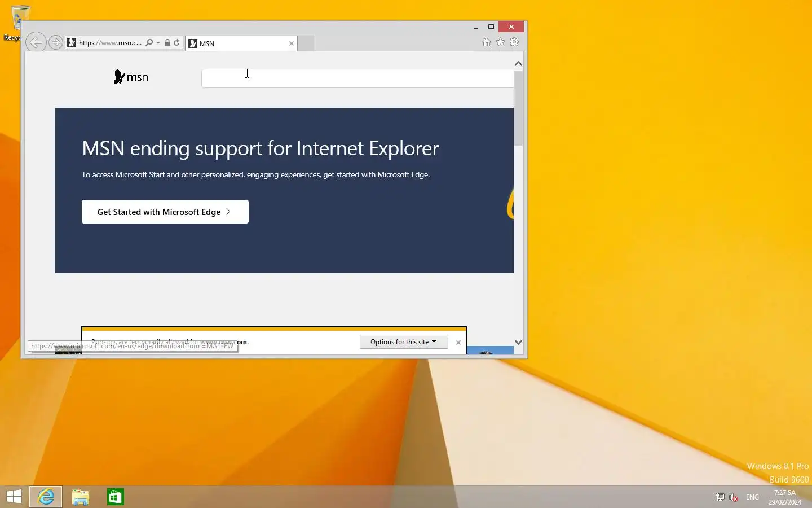
Task: Open the Tools gear menu
Action: [x=514, y=42]
